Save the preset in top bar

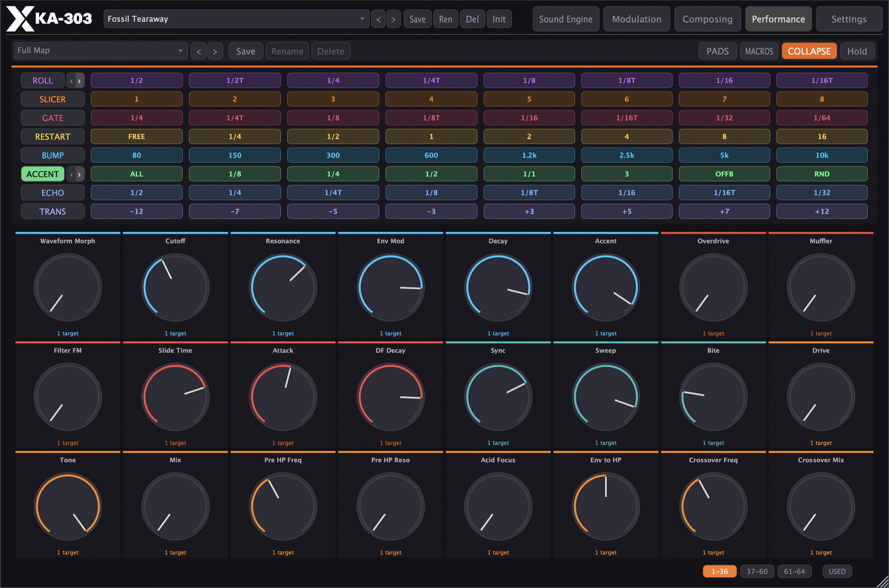[x=417, y=19]
